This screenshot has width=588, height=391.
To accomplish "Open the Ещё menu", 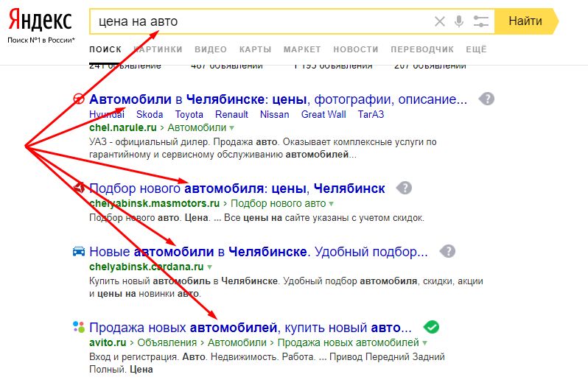I will click(x=476, y=49).
